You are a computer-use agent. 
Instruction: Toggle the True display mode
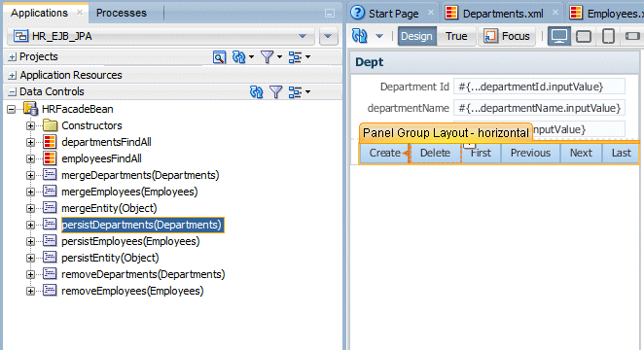click(456, 36)
